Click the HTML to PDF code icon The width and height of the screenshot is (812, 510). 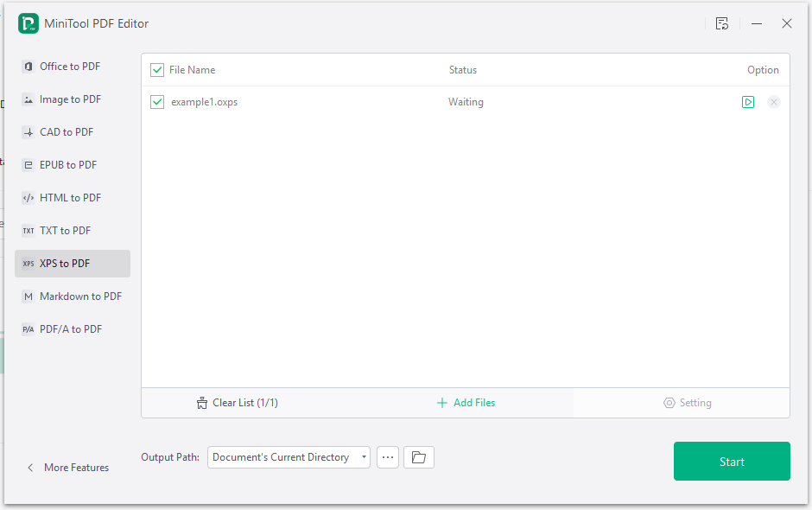click(x=29, y=197)
